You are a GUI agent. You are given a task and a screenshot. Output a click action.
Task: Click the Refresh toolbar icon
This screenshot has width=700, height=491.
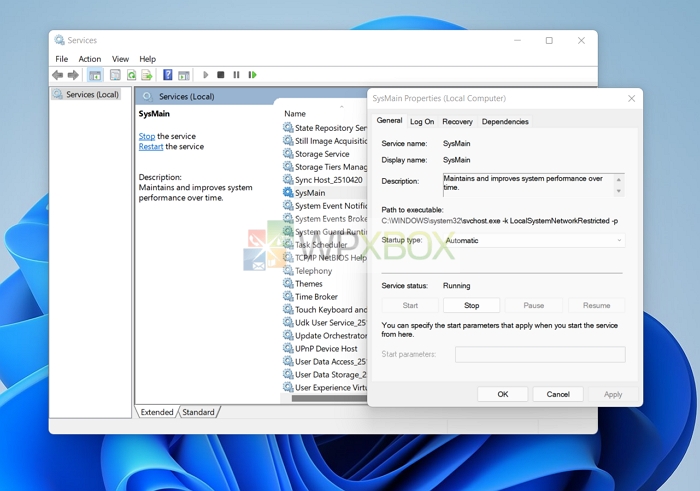[131, 75]
